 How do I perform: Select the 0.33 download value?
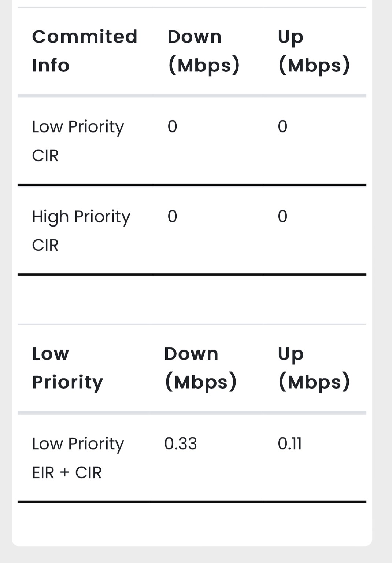tap(181, 444)
